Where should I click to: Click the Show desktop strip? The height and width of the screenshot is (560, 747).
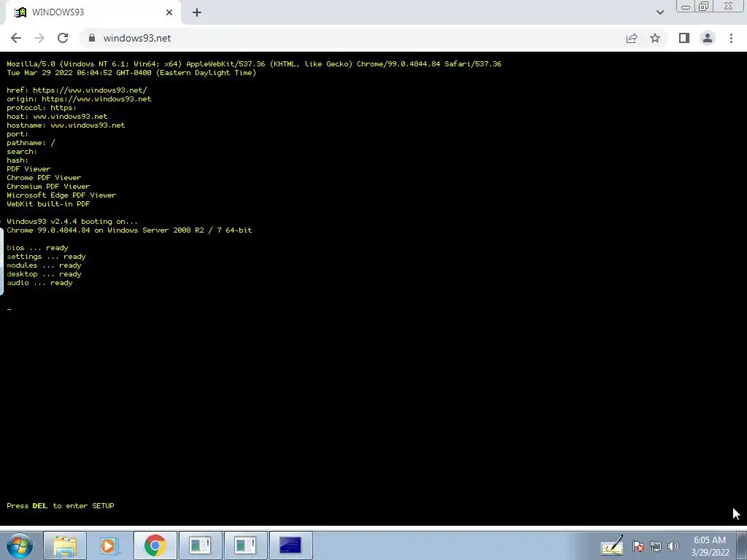(x=742, y=545)
